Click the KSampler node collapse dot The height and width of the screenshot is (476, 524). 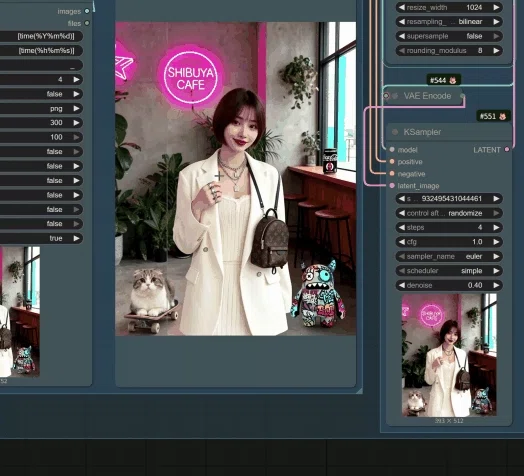395,132
